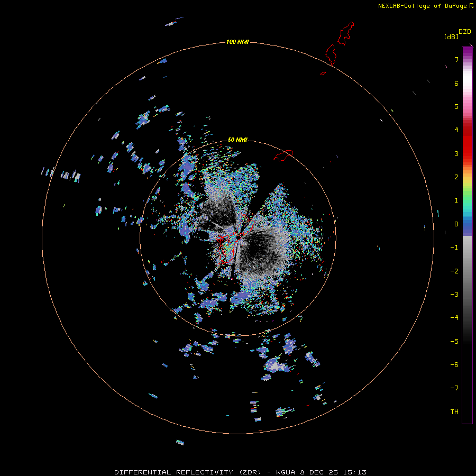Click the 1 value on the color scale
Screen dimensions: 476x476
(456, 200)
